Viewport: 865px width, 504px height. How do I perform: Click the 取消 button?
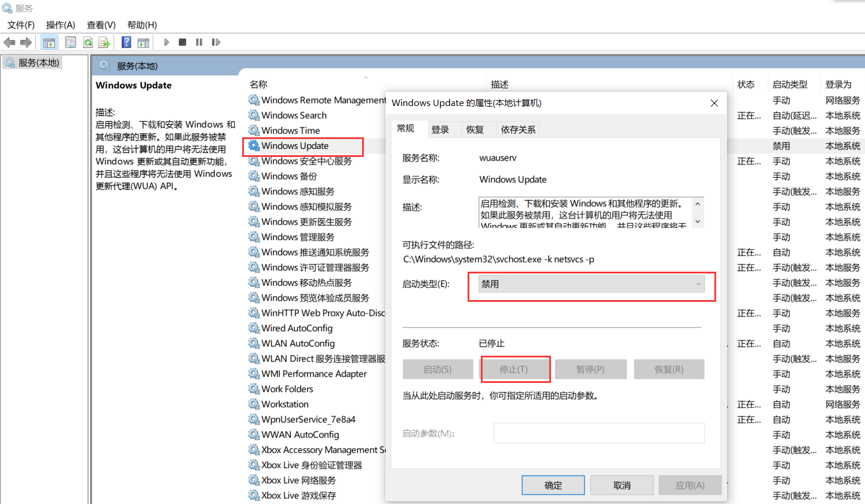pos(622,485)
